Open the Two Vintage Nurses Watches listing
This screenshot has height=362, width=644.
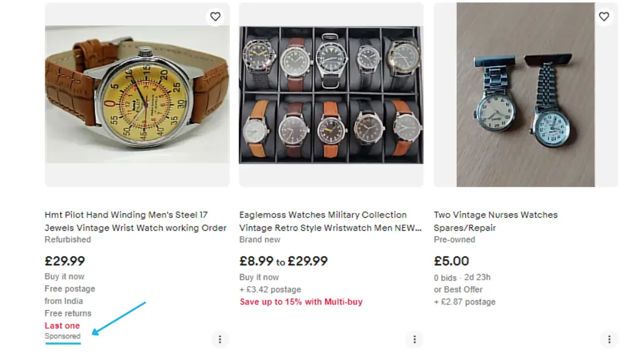pos(496,221)
